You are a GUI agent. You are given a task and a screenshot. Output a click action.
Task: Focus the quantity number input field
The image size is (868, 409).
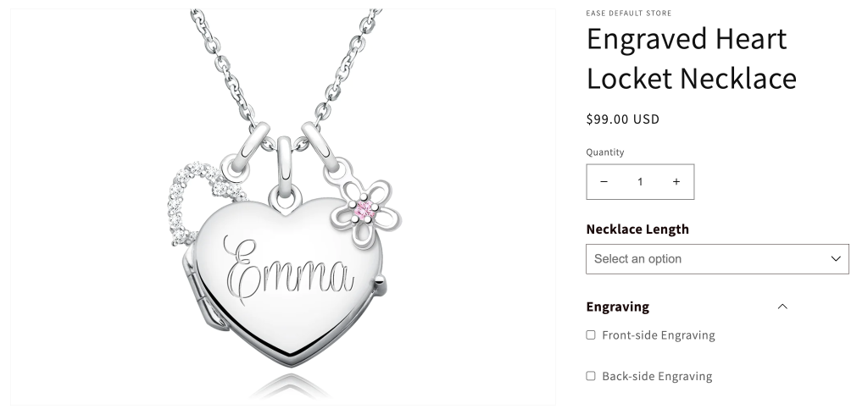point(640,182)
